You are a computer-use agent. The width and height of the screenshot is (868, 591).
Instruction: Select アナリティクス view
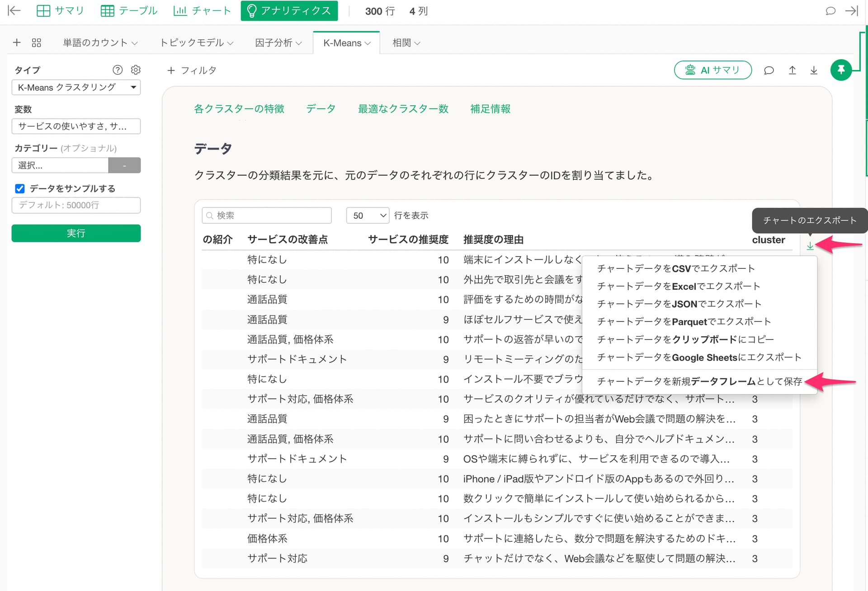289,11
